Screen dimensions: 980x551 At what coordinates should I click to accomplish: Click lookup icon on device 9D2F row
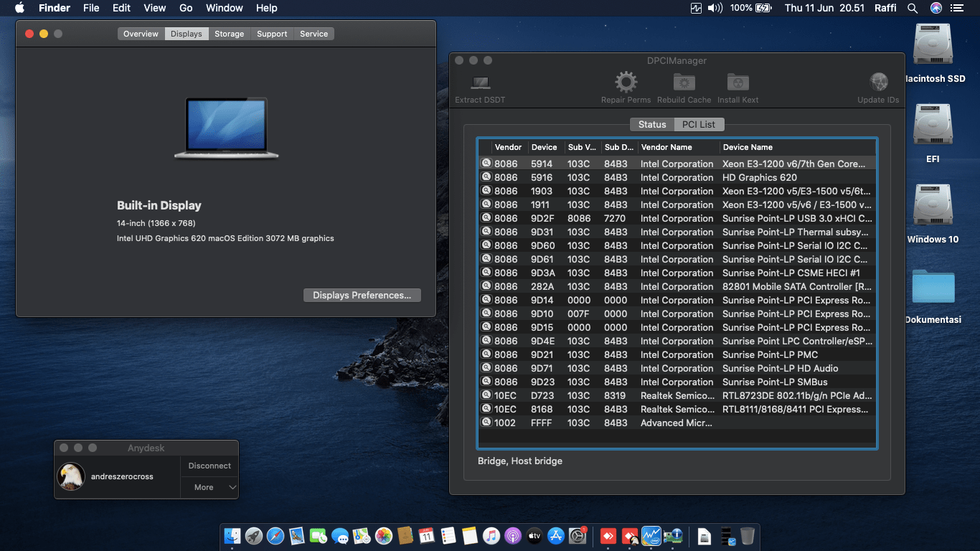[x=486, y=217]
